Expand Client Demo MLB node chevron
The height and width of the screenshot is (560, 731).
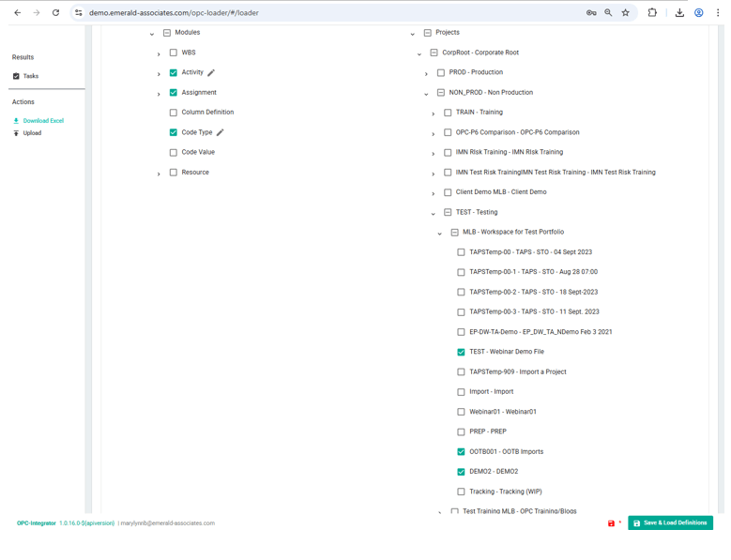[434, 193]
